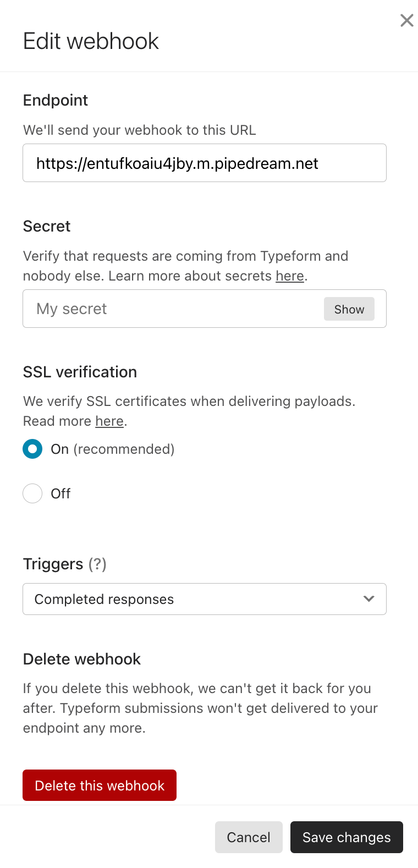Save changes to the webhook
Viewport: 418px width, 868px height.
click(346, 837)
